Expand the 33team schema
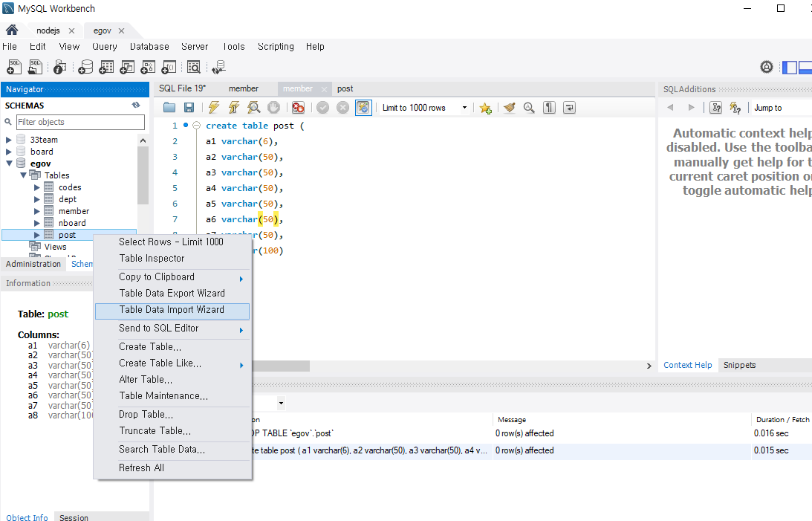Image resolution: width=812 pixels, height=521 pixels. 9,140
